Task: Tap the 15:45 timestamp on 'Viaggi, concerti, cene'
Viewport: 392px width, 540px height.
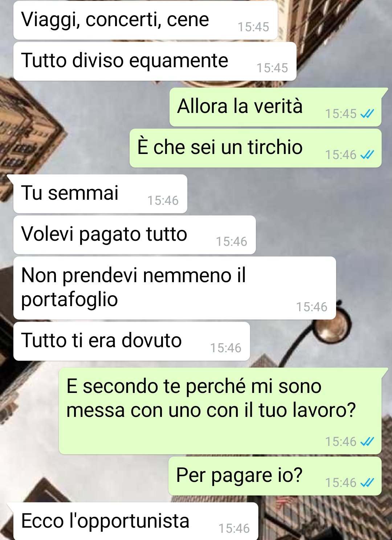Action: coord(253,27)
